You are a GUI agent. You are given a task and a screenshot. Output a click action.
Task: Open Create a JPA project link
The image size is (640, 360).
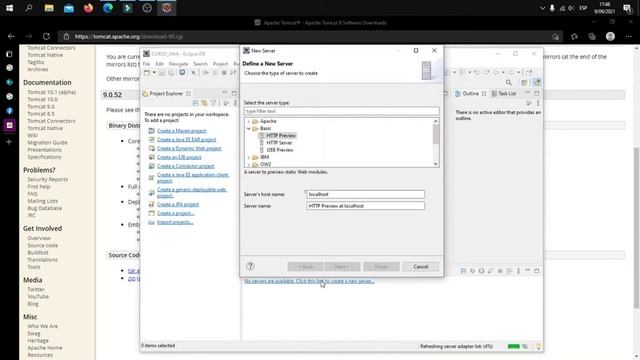(178, 204)
